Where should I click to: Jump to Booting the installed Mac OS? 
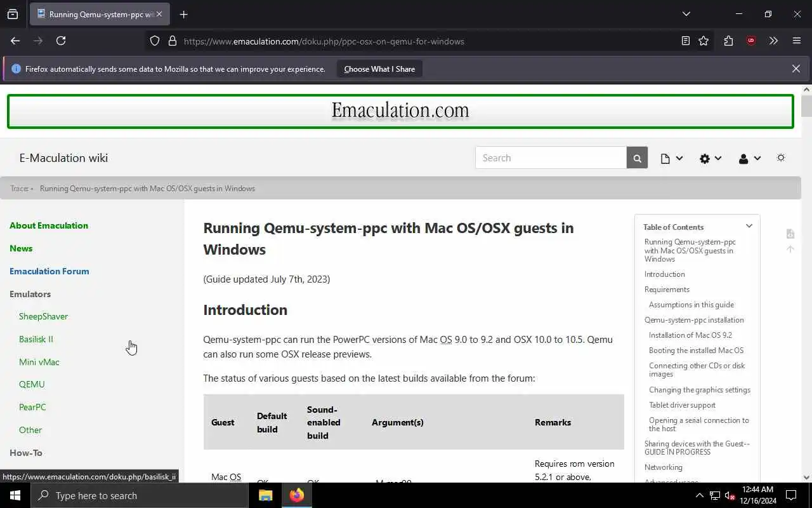pos(696,351)
